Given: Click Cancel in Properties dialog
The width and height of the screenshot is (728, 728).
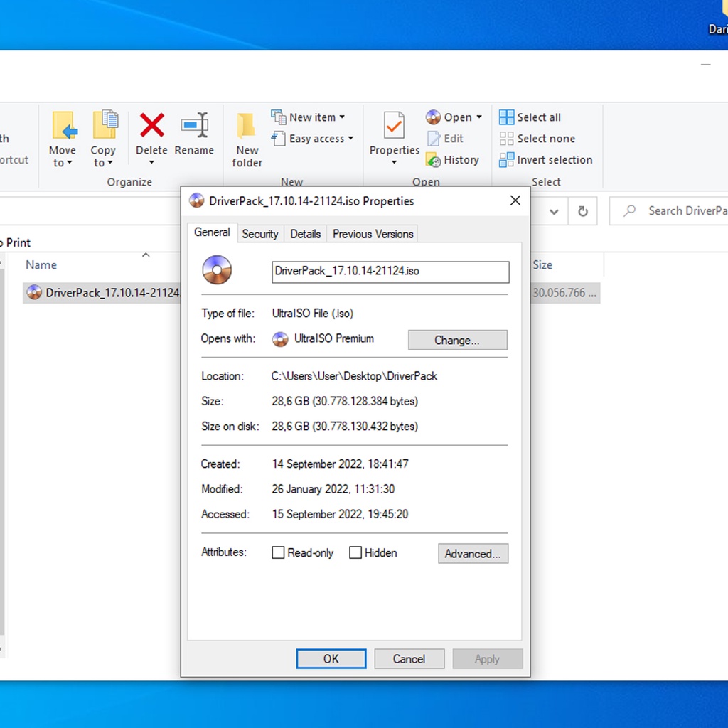Looking at the screenshot, I should click(x=409, y=659).
